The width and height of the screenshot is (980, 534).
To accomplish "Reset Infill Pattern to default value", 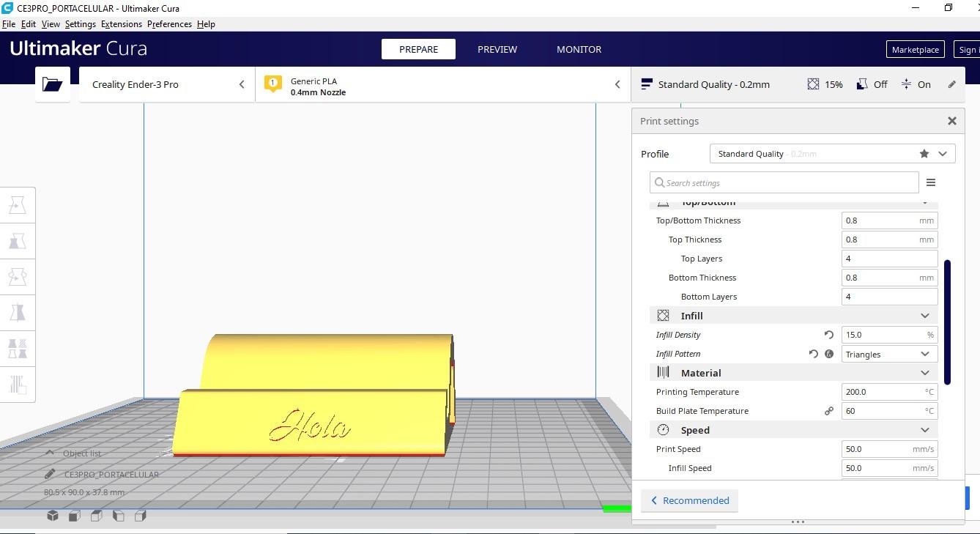I will coord(814,354).
